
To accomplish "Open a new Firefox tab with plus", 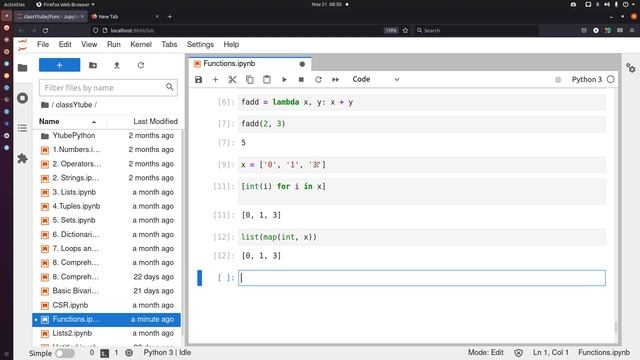I will point(170,17).
